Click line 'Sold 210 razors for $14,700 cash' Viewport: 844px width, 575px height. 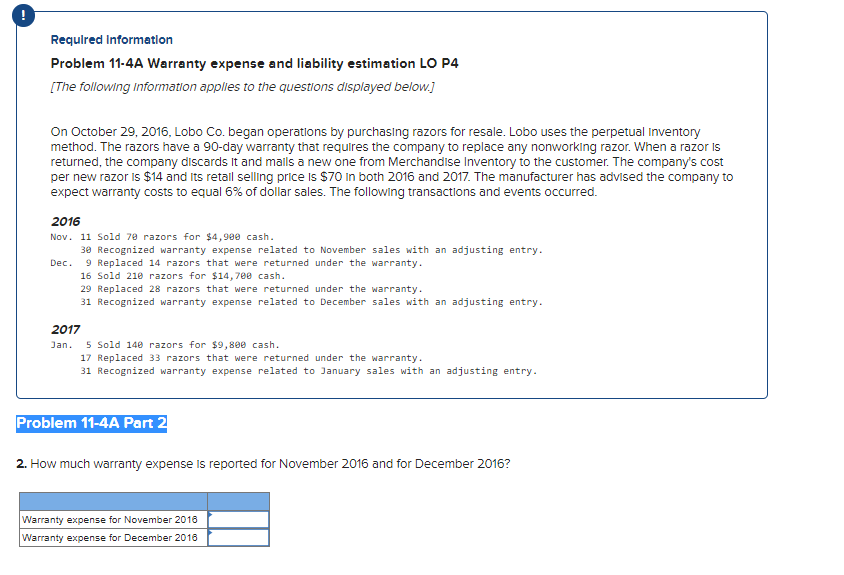(x=191, y=276)
